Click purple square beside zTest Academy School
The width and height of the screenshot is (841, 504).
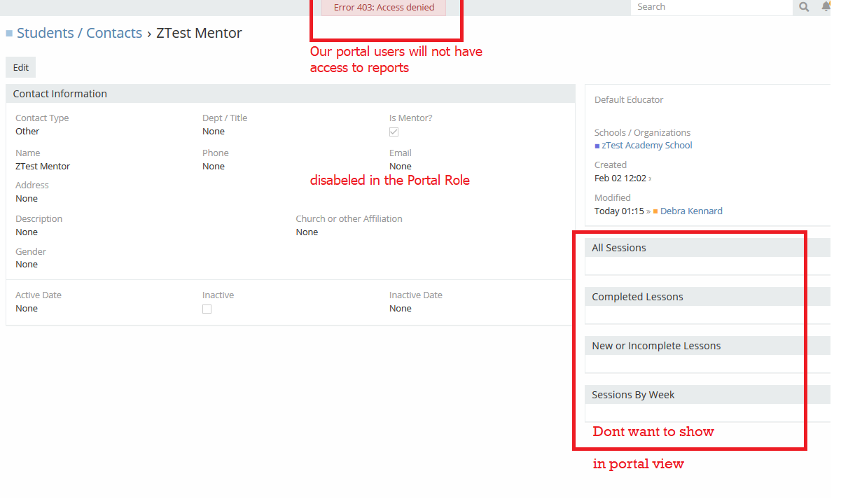click(x=597, y=146)
